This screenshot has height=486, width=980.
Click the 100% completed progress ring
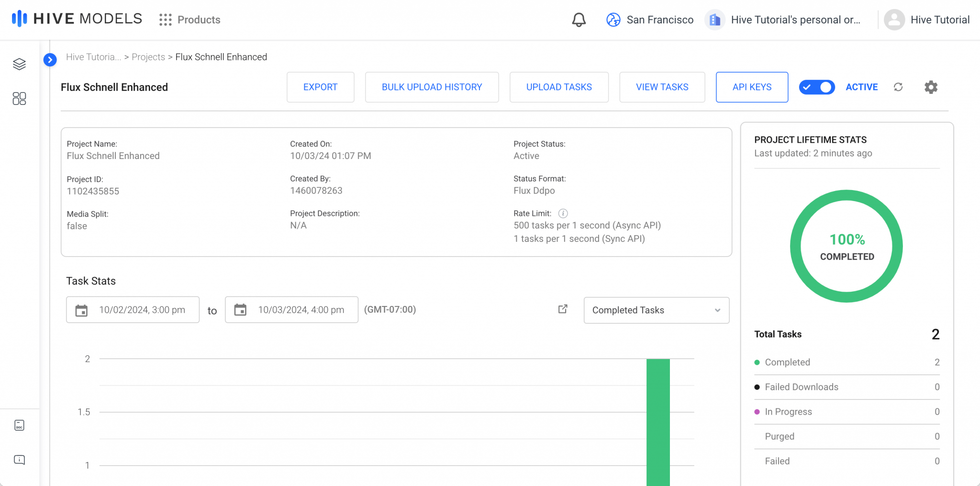(x=846, y=246)
